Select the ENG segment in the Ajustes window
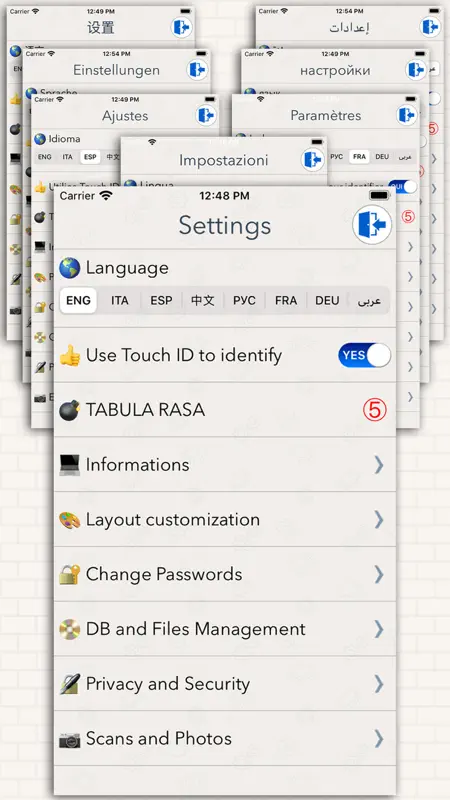This screenshot has height=800, width=450. [45, 157]
